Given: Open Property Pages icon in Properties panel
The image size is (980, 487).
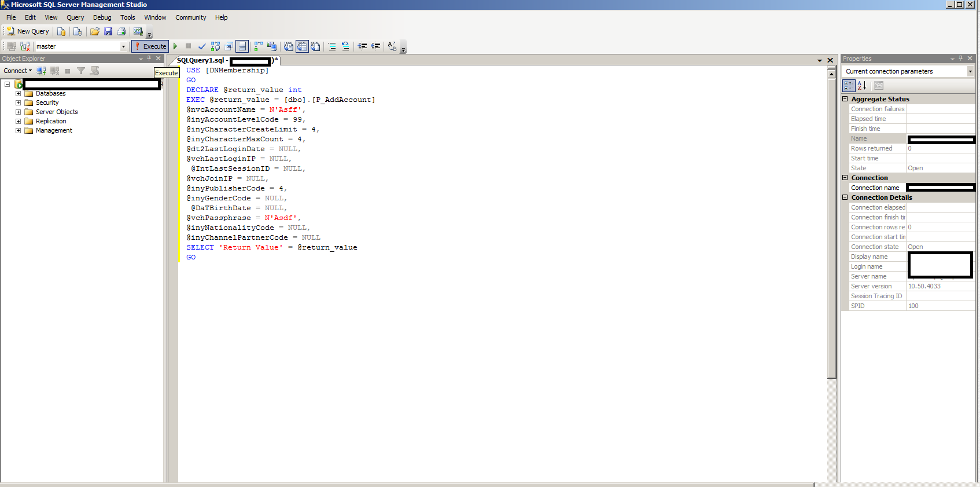Looking at the screenshot, I should coord(879,86).
